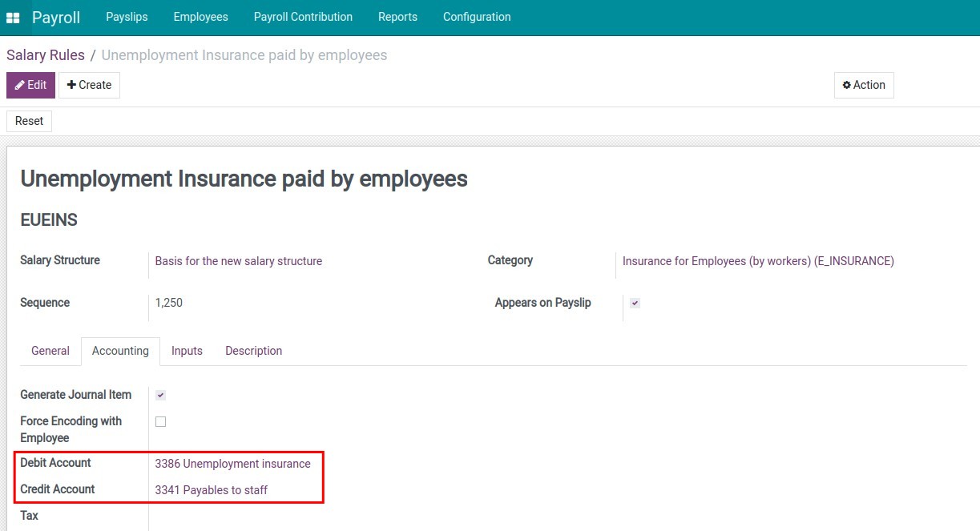
Task: Disable Generate Journal Item
Action: [160, 395]
